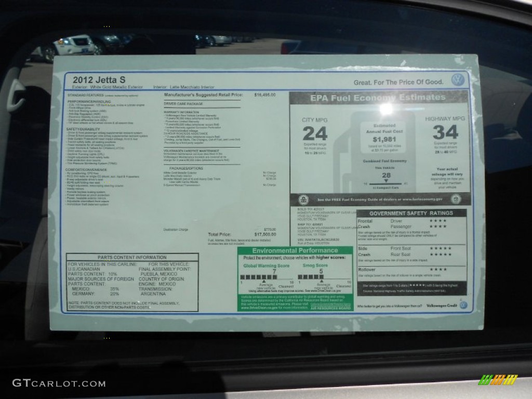Click the annual fuel cost '$1,981'

384,139
